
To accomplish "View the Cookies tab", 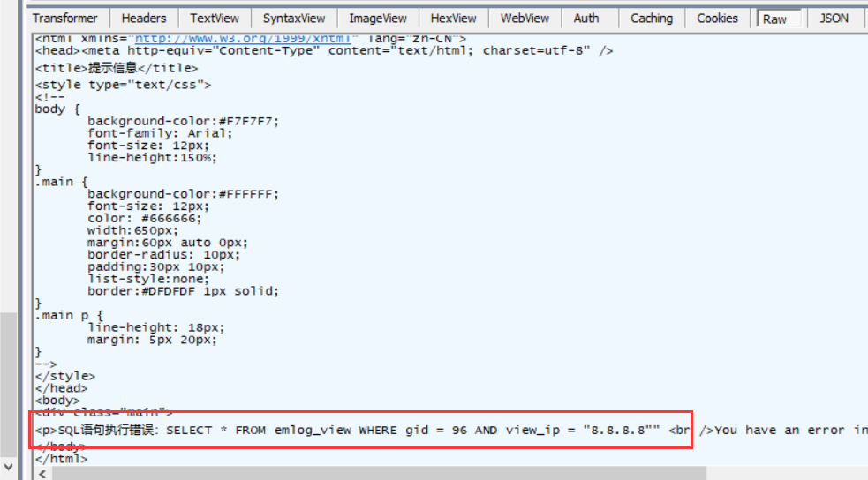I will [x=717, y=18].
